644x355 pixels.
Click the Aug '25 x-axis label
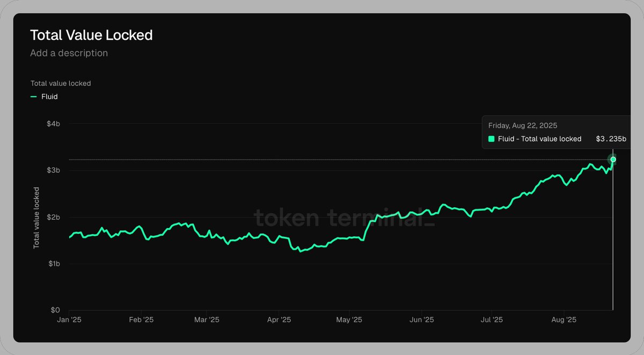tap(563, 320)
